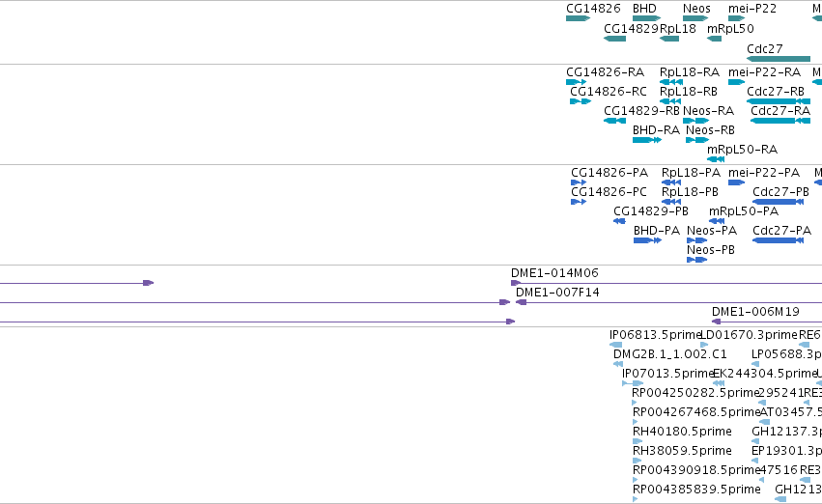The height and width of the screenshot is (504, 822).
Task: Click protein RpL18-PB
Action: coord(671,202)
